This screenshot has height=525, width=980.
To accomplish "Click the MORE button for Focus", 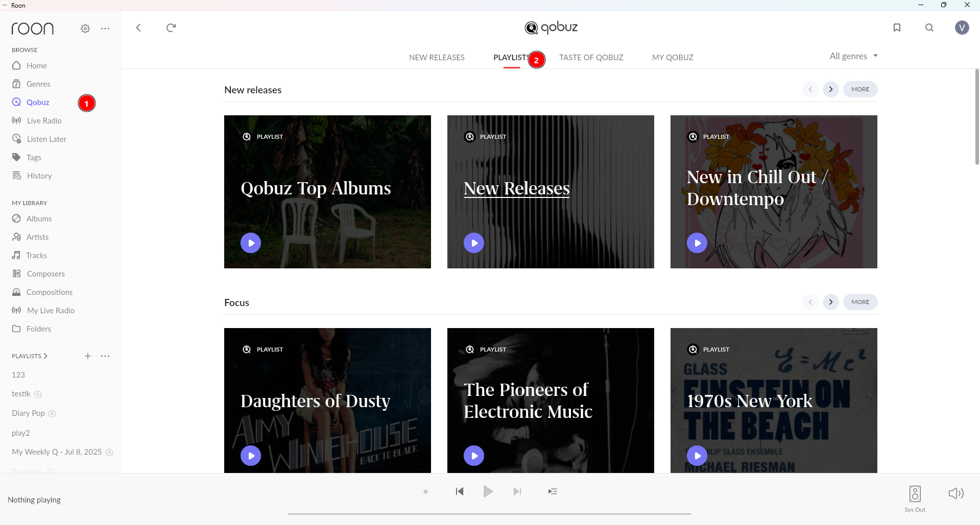I will pos(860,302).
